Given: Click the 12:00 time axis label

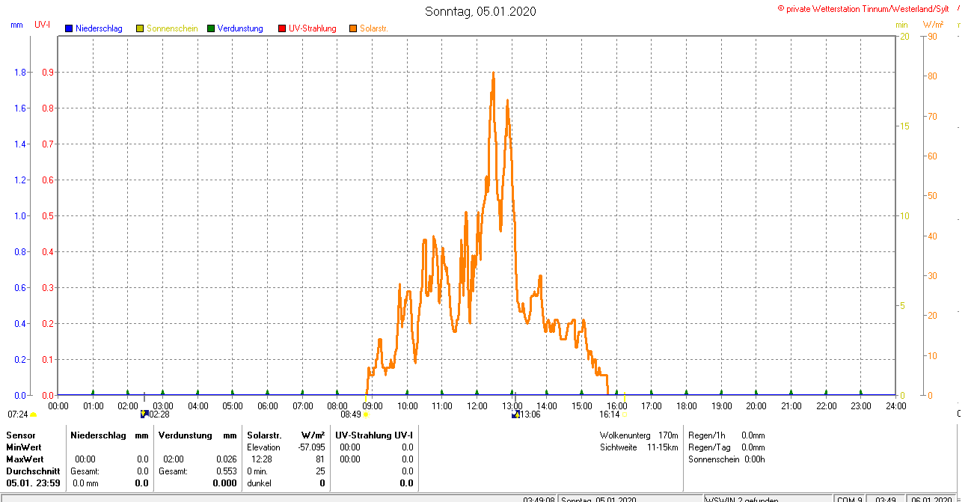Looking at the screenshot, I should 477,406.
